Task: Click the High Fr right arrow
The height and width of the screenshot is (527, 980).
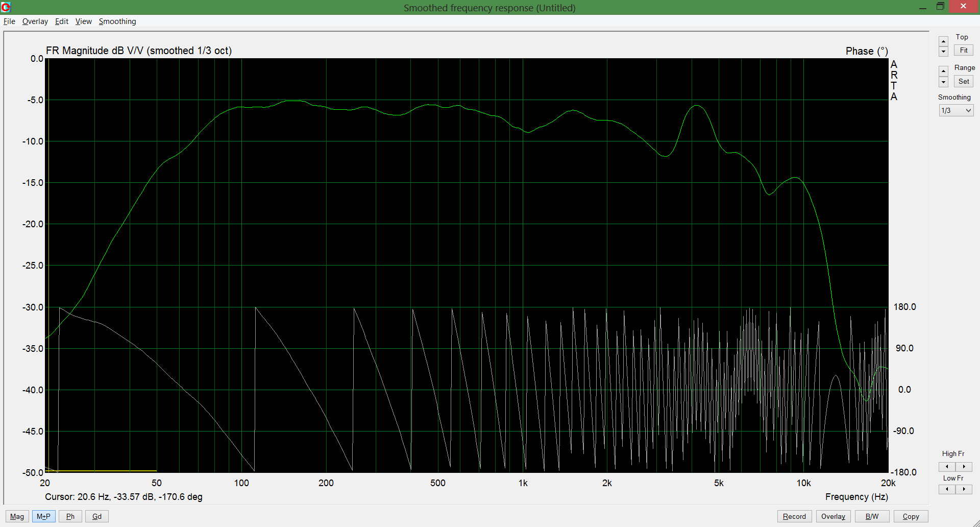Action: (964, 467)
